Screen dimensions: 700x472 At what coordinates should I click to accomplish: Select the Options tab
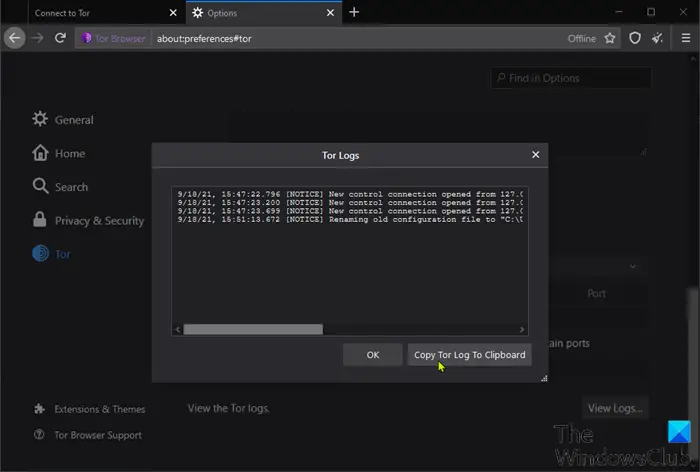tap(264, 13)
